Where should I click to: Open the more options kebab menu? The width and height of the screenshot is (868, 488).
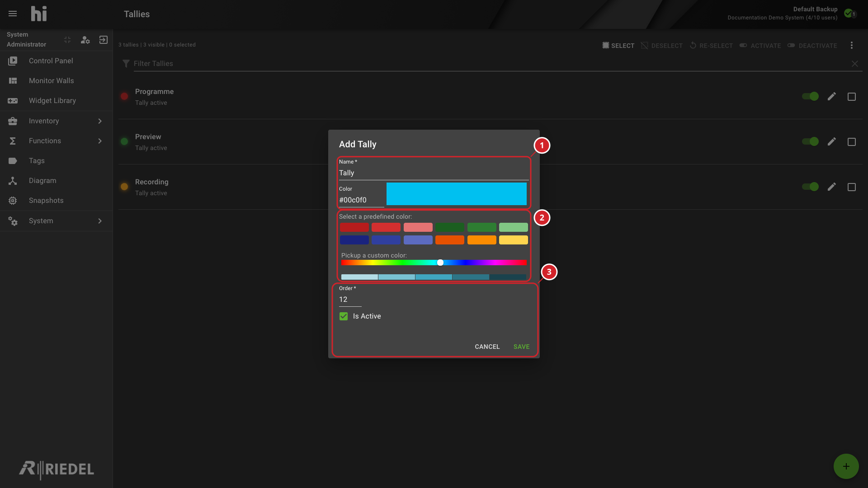pos(852,45)
